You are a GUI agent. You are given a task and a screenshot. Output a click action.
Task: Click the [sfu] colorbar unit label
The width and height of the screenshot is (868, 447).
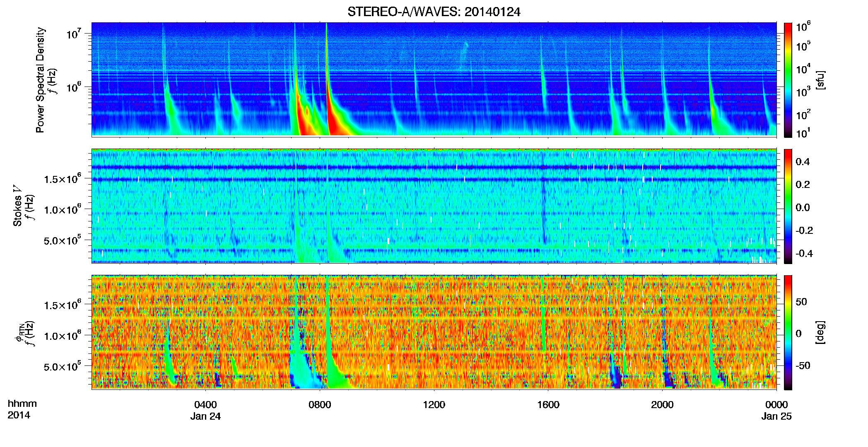coord(820,80)
